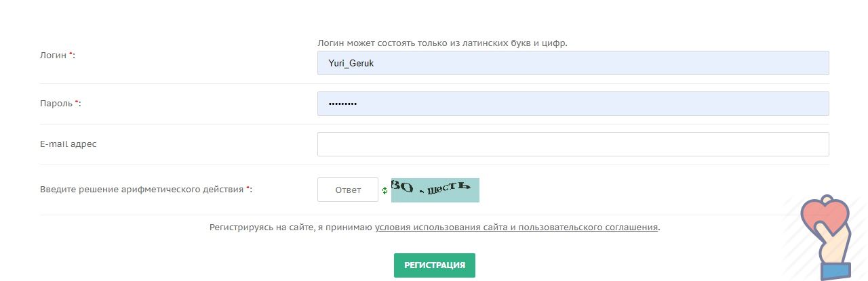Click the word шесть in the captcha
868x281 pixels.
click(x=448, y=188)
